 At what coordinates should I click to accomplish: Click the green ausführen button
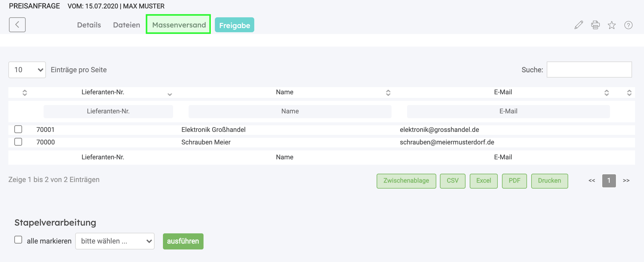[183, 241]
